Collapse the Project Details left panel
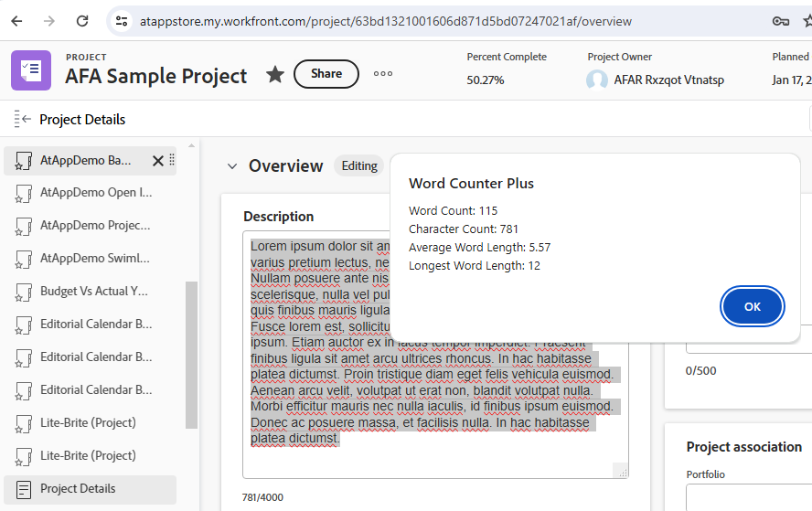This screenshot has width=812, height=511. (x=23, y=120)
